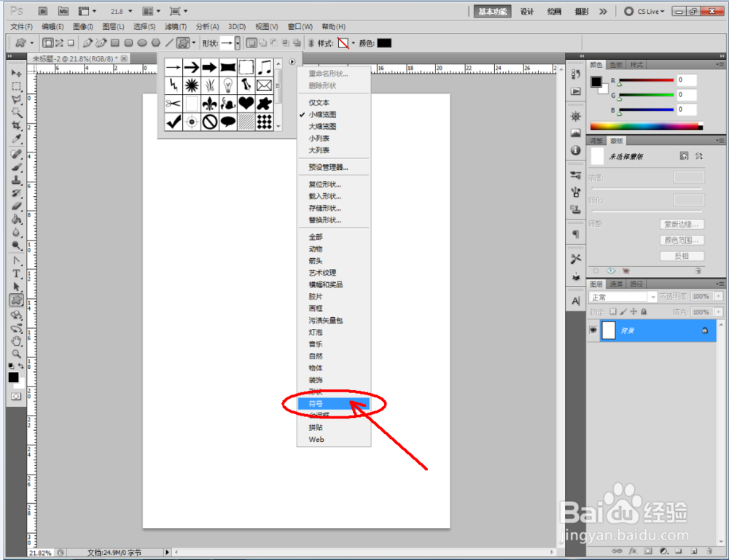Select the Brush tool

coord(16,167)
